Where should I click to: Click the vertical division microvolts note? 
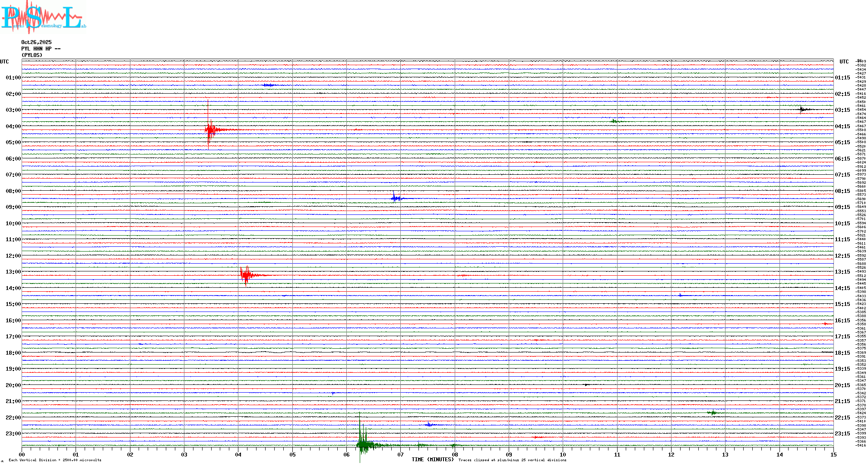(x=55, y=460)
